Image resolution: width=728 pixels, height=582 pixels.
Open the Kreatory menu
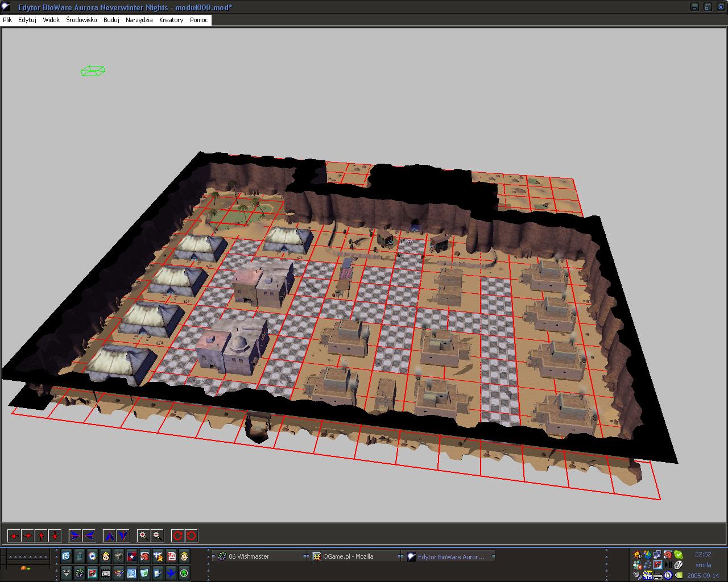[171, 20]
